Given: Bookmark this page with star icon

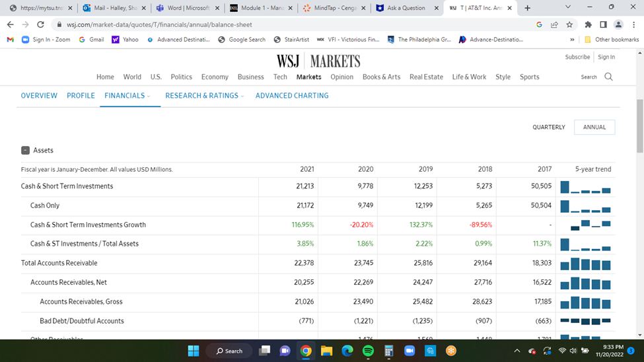Looking at the screenshot, I should tap(569, 24).
